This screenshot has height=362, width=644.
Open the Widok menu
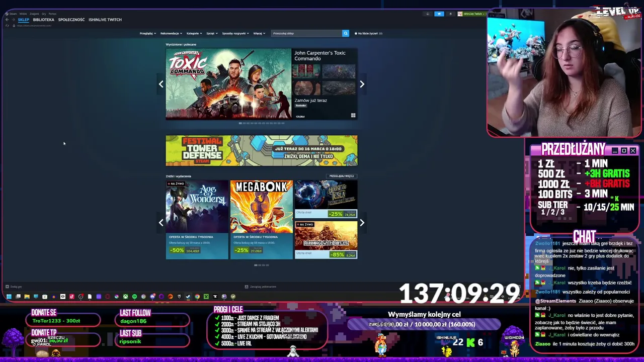pyautogui.click(x=23, y=14)
